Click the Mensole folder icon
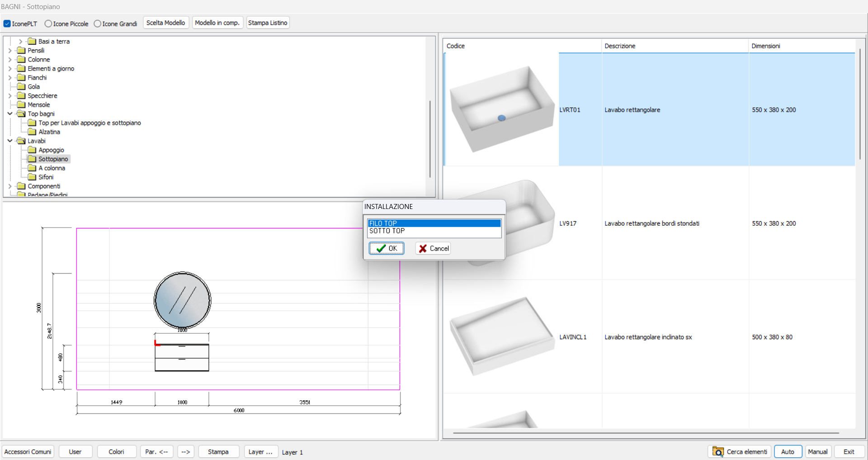Screen dimensions: 868x460 21,104
